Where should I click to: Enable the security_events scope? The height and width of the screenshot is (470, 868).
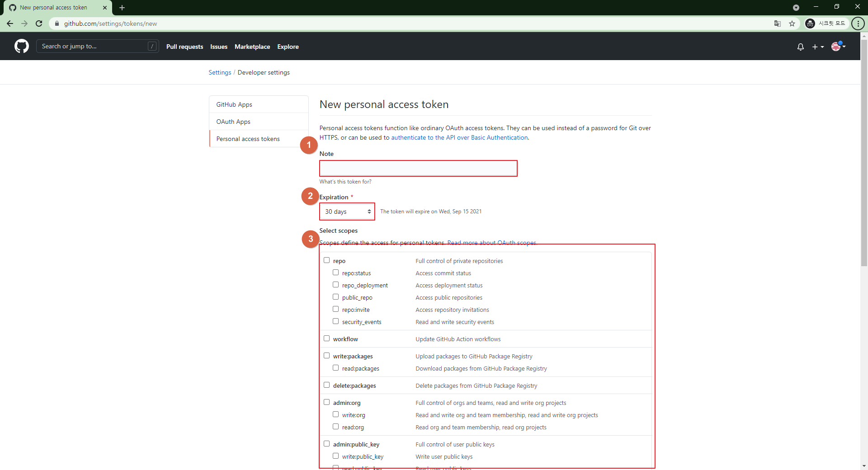336,321
